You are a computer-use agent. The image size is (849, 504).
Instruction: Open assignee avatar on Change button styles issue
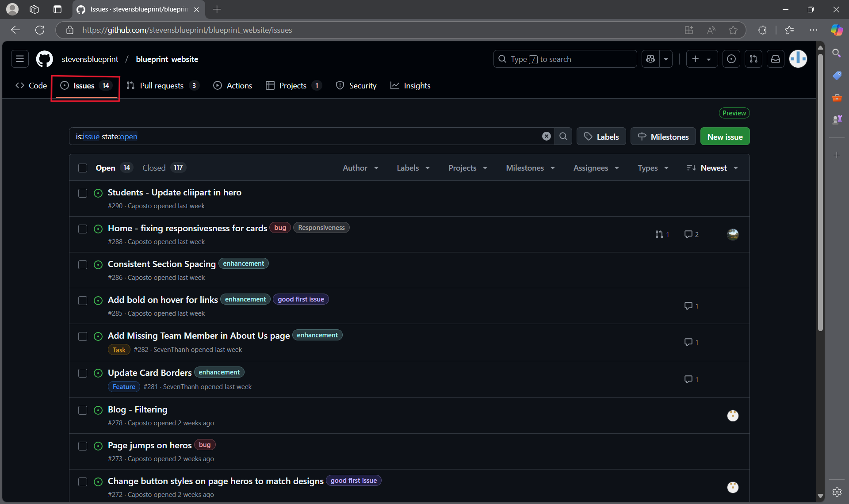pyautogui.click(x=733, y=487)
